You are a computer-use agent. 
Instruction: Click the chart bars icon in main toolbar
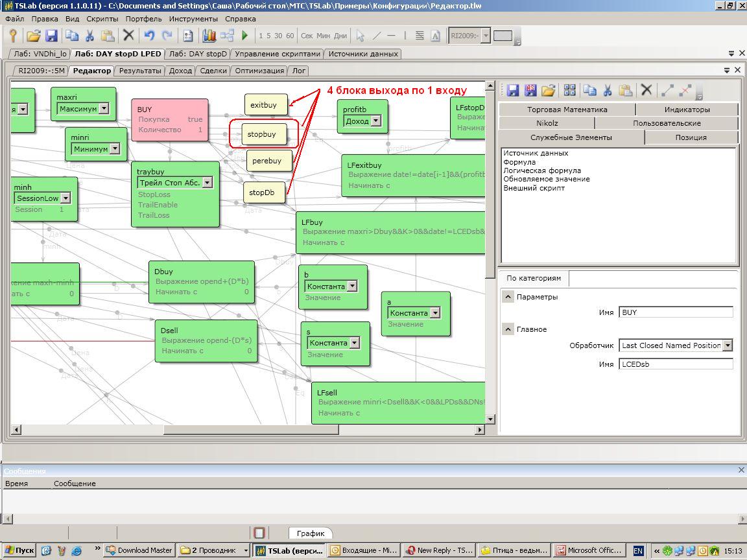pos(209,36)
